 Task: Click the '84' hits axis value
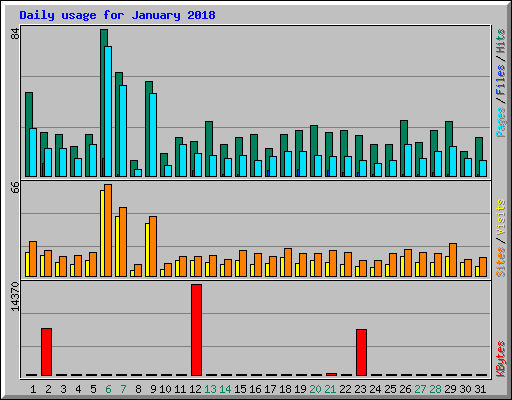[x=15, y=33]
